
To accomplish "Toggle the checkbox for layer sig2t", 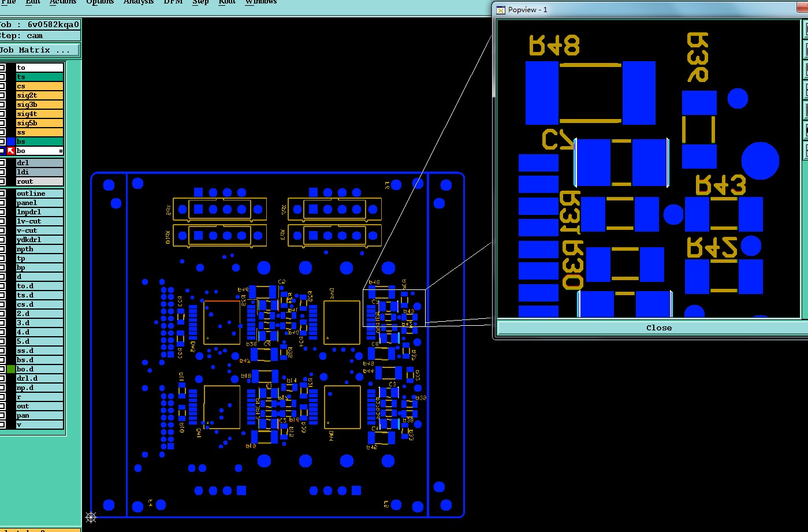I will [2, 95].
